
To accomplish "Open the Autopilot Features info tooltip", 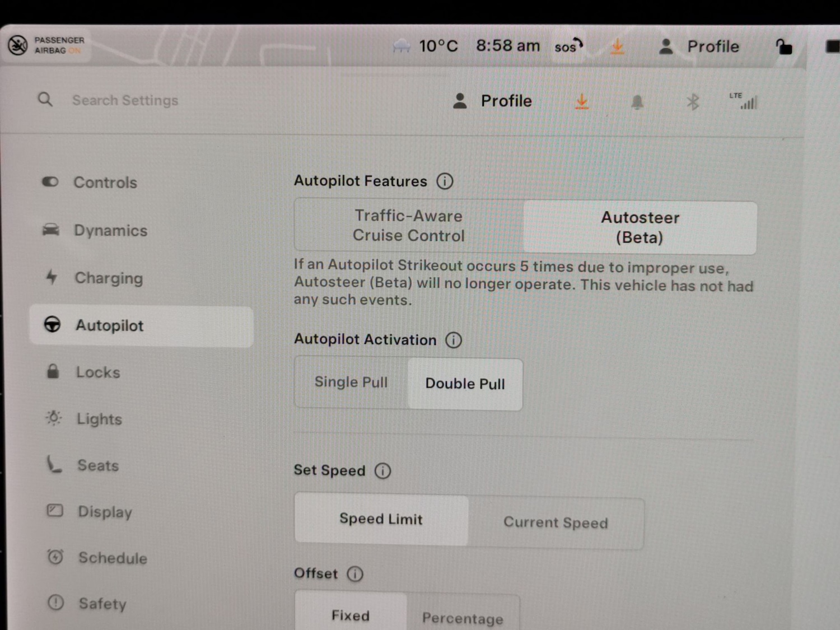I will 445,181.
